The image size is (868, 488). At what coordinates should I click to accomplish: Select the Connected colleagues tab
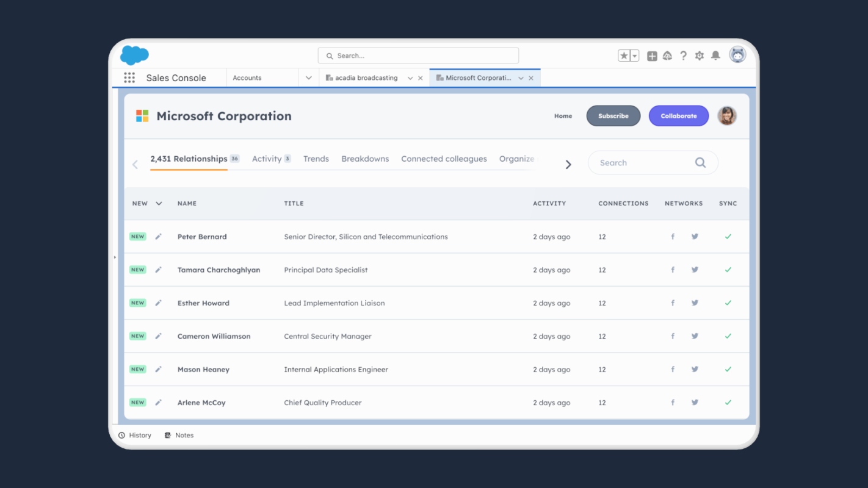[x=444, y=159]
